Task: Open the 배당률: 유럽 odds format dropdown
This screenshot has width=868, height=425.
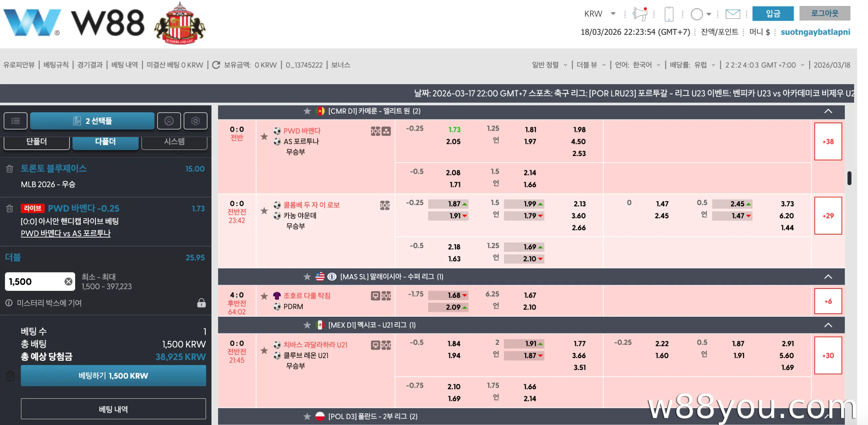Action: (693, 65)
